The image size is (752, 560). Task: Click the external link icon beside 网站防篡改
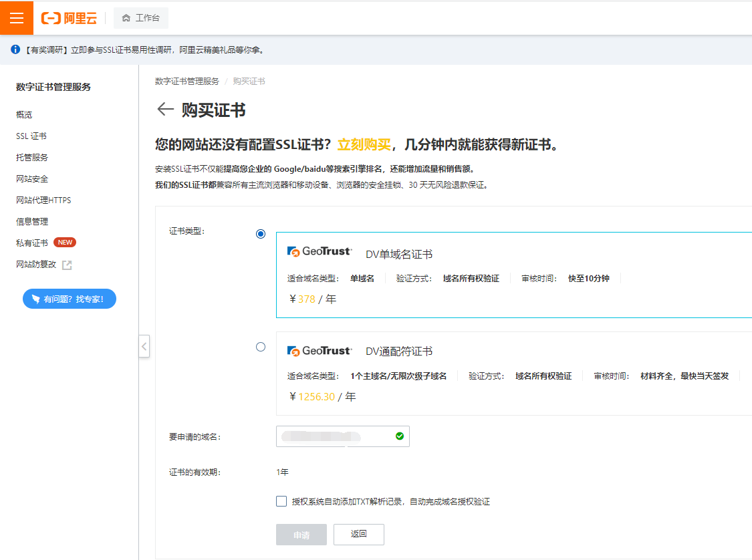pos(67,265)
